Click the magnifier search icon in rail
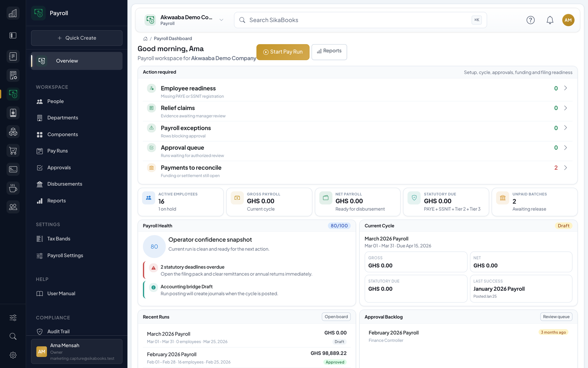 13,336
